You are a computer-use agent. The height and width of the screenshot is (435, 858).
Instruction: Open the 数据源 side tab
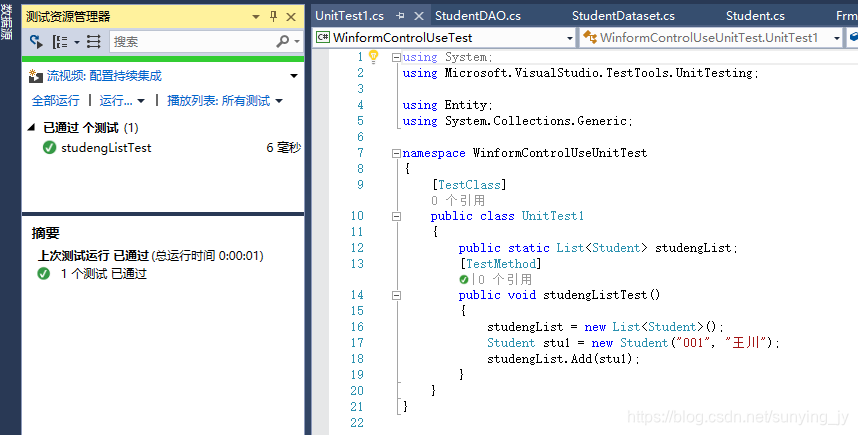[7, 23]
